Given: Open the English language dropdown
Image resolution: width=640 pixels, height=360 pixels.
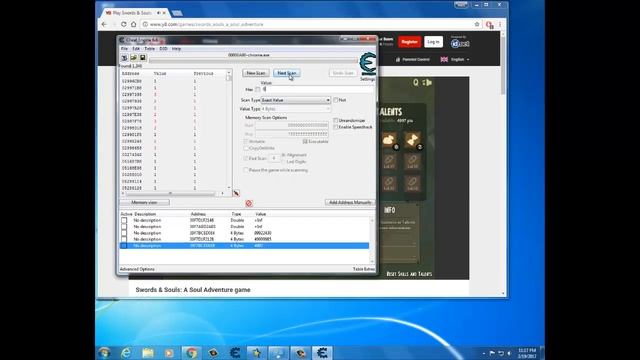Looking at the screenshot, I should click(455, 60).
